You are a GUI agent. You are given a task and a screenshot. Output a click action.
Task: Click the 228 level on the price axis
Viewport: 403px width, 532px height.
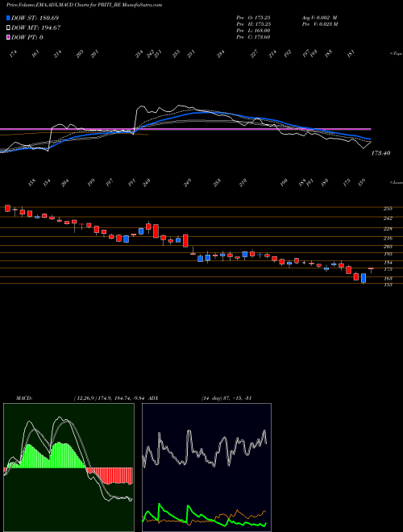coord(388,229)
